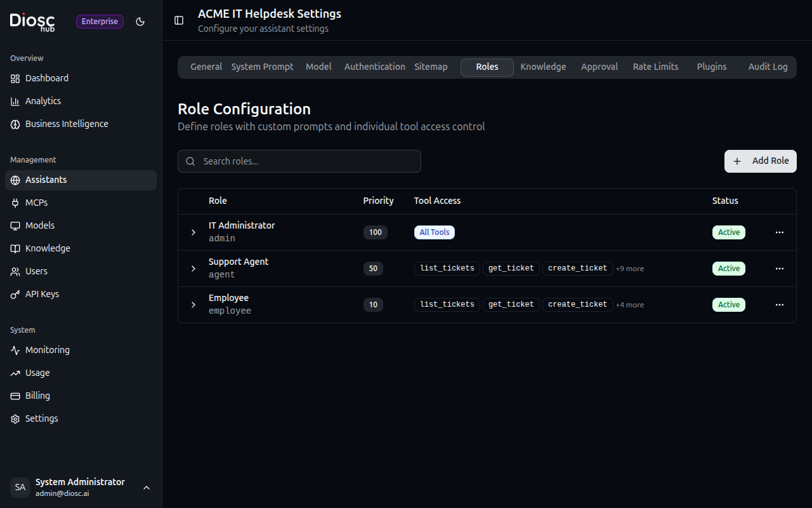The image size is (812, 508).
Task: Toggle the Active status of Support Agent
Action: click(x=728, y=268)
